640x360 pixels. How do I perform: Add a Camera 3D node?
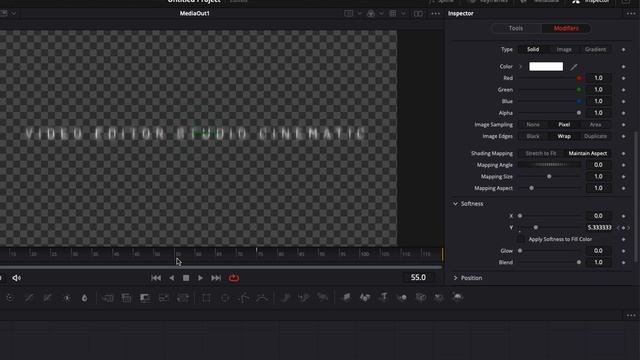[x=421, y=298]
